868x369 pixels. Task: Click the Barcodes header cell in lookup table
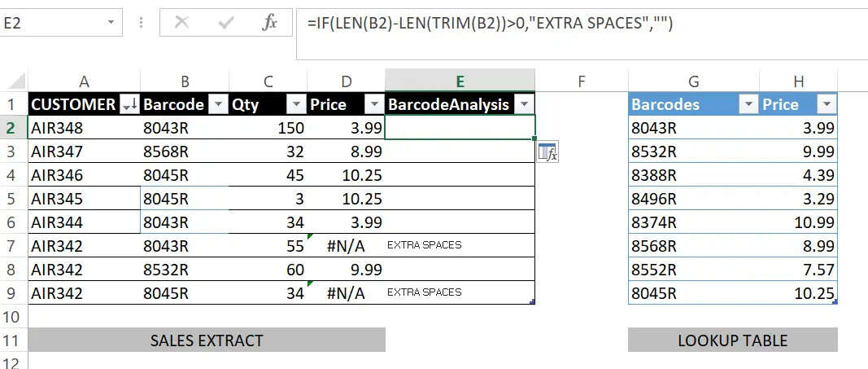(694, 104)
